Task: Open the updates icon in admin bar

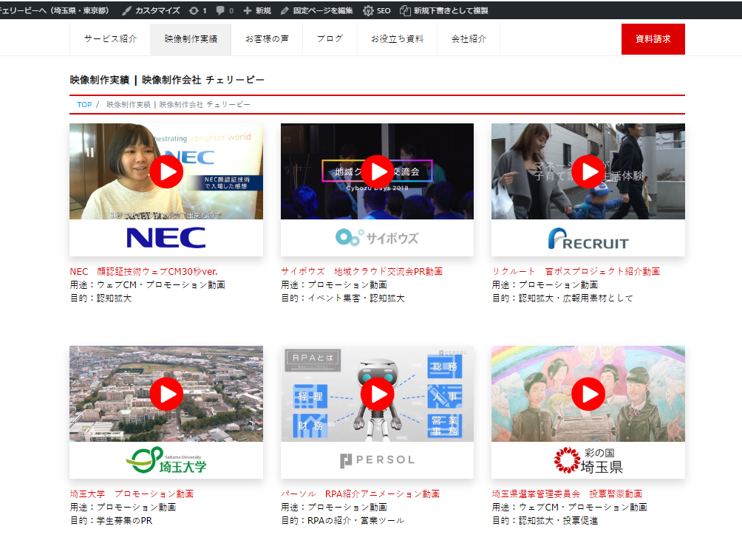Action: (194, 11)
